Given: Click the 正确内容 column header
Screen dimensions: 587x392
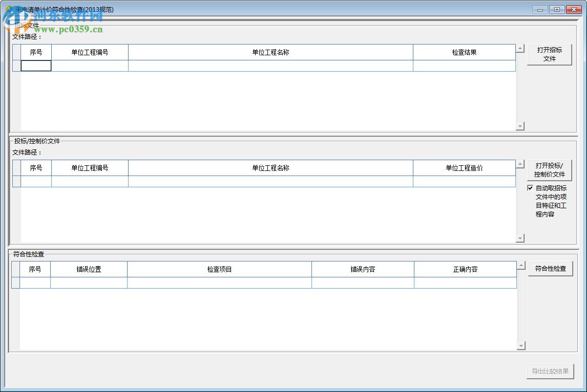Looking at the screenshot, I should 465,269.
